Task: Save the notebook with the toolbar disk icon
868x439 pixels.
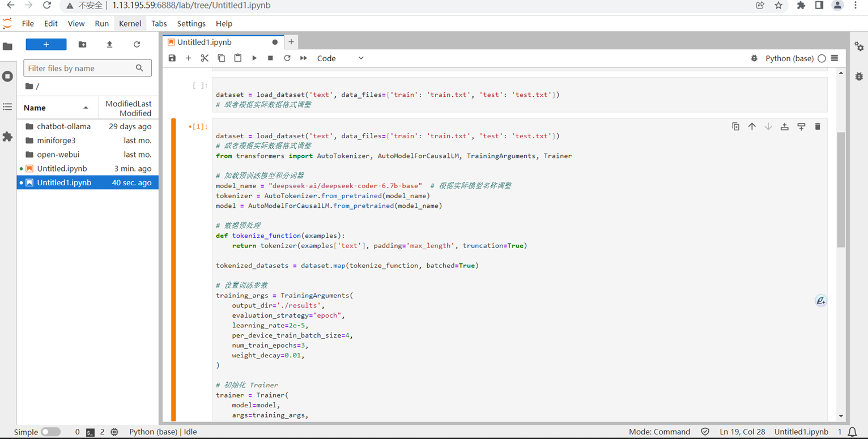Action: click(x=172, y=58)
